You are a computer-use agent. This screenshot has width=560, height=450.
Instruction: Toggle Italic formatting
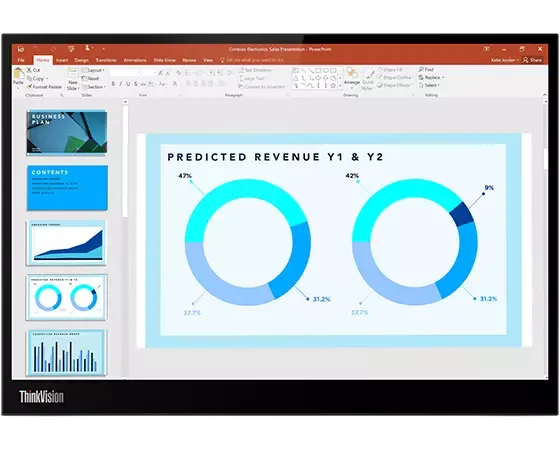[121, 84]
